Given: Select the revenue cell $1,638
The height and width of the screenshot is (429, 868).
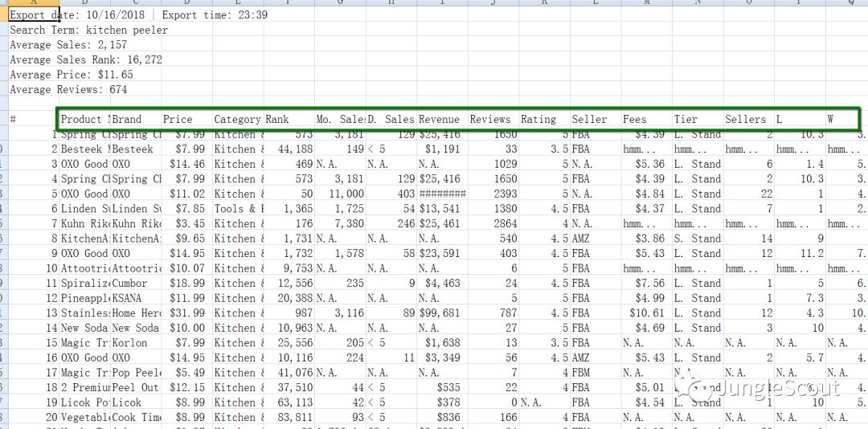Looking at the screenshot, I should 442,343.
